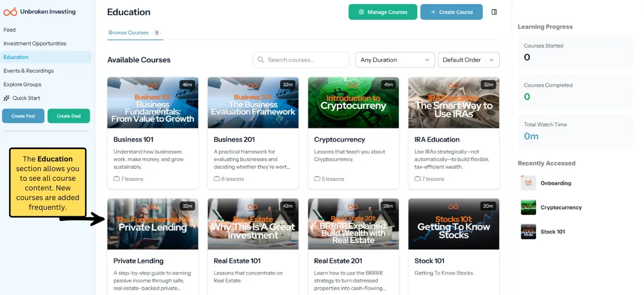The image size is (644, 295).
Task: Open the BRRRR Explained course thumbnail
Action: click(354, 224)
